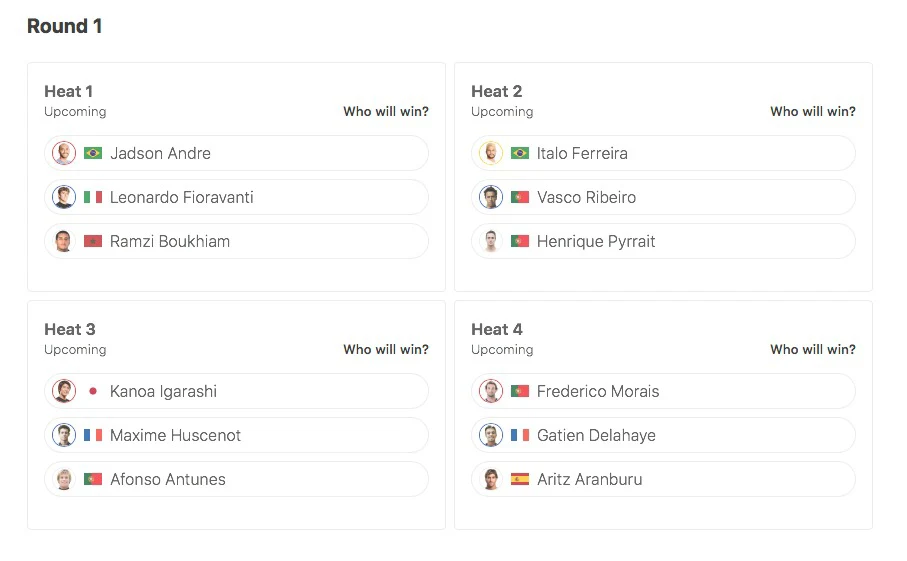Click Italo Ferreira's avatar photo
907x561 pixels.
coord(491,153)
